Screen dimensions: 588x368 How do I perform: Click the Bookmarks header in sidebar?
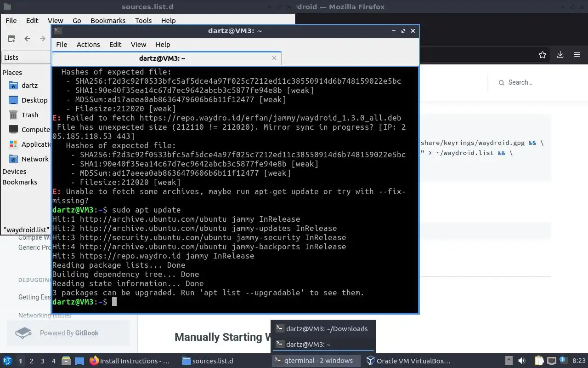[x=20, y=182]
